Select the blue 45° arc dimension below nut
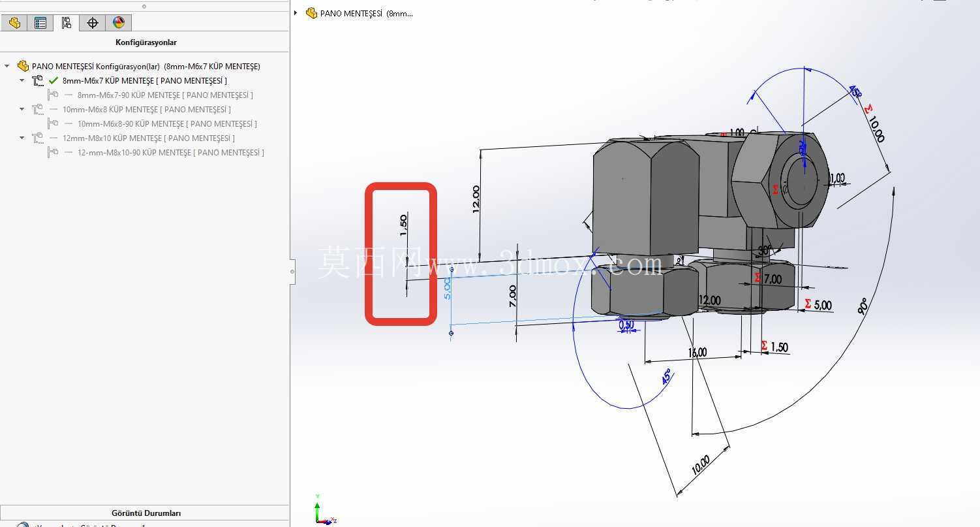Viewport: 980px width, 527px height. coord(666,377)
